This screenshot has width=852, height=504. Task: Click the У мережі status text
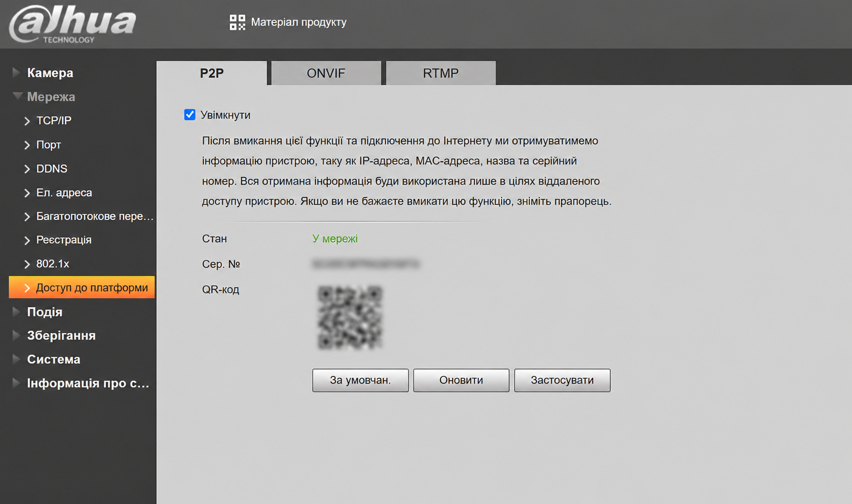335,239
